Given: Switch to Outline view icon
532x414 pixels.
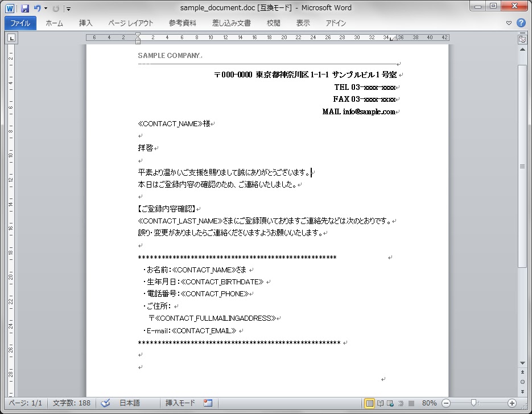Looking at the screenshot, I should pos(400,403).
